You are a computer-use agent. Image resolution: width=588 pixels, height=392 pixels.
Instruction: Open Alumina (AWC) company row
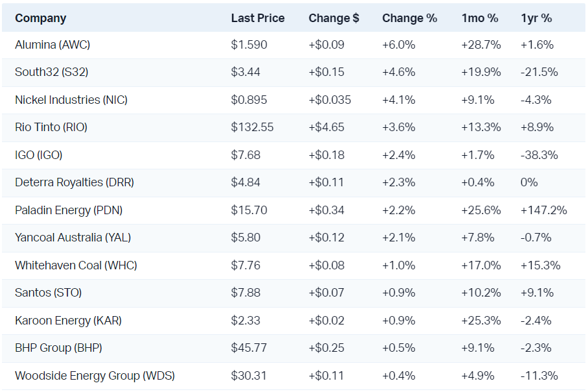click(53, 45)
